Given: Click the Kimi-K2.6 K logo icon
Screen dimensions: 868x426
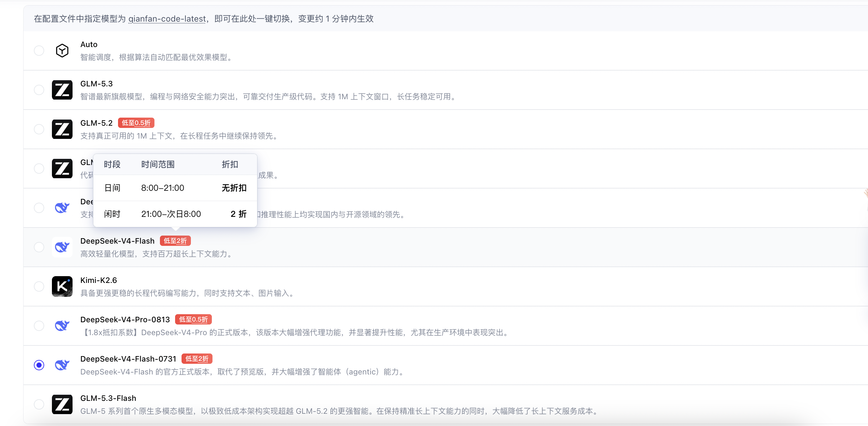Looking at the screenshot, I should tap(62, 286).
